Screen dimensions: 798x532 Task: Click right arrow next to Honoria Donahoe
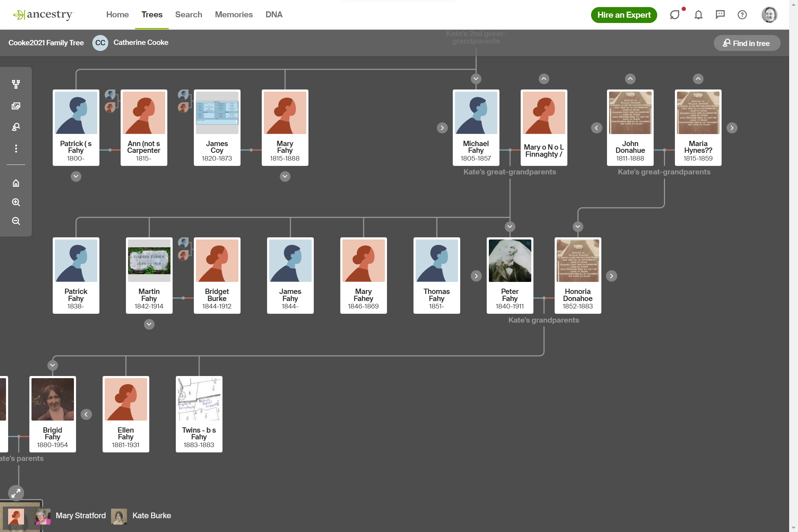pos(612,276)
